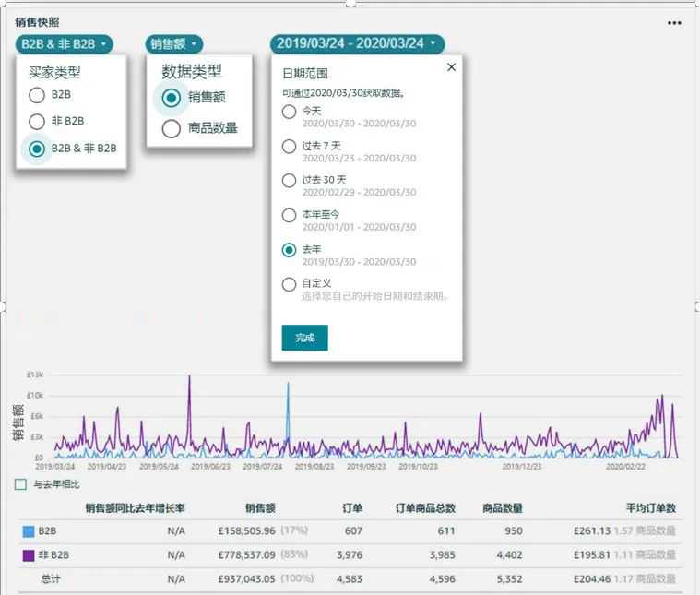Click the 可通过2020/03/30获取数据 note

pyautogui.click(x=344, y=93)
